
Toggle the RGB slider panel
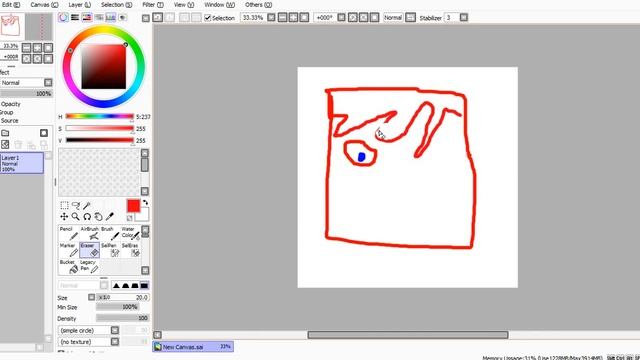tap(75, 17)
